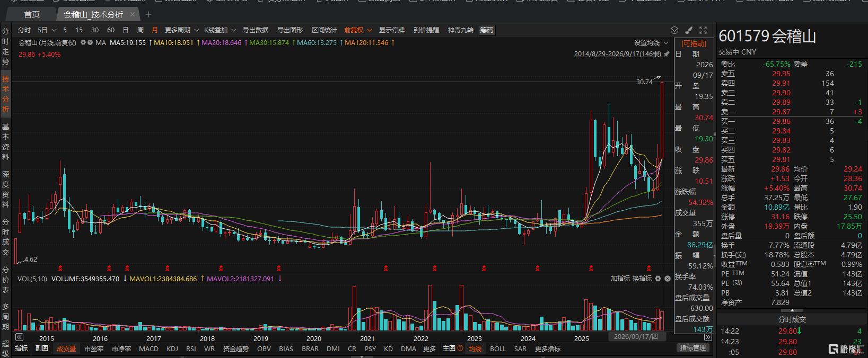Select 月 monthly K-line period

coord(155,30)
